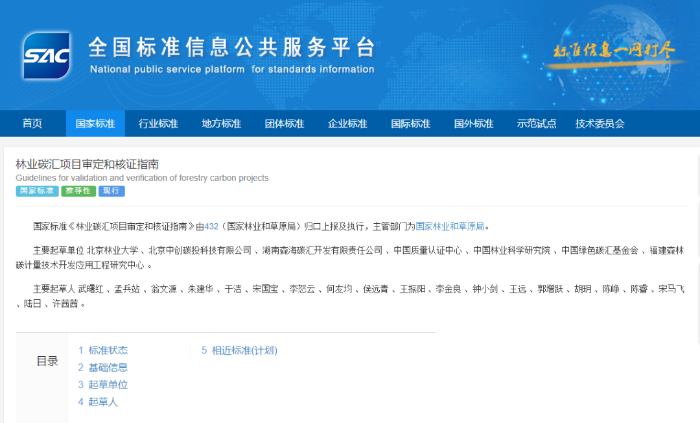
Task: Go to 5 相近标准(计划) section
Action: pos(239,351)
